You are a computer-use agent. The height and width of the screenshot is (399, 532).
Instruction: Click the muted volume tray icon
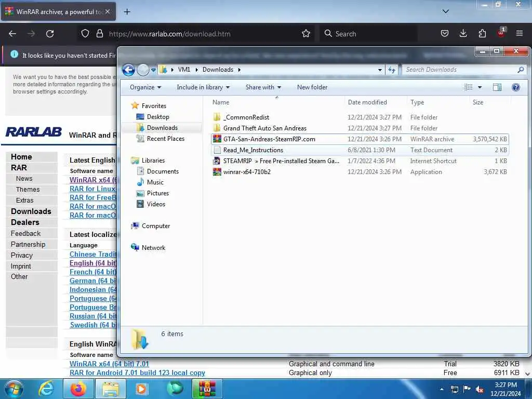[x=480, y=390]
